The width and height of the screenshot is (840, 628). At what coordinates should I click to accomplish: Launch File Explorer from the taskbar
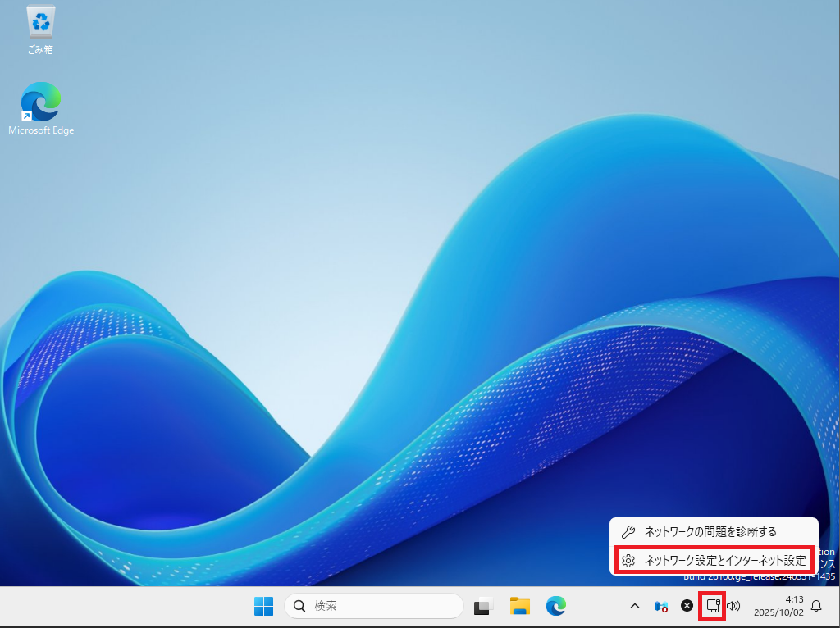click(519, 606)
